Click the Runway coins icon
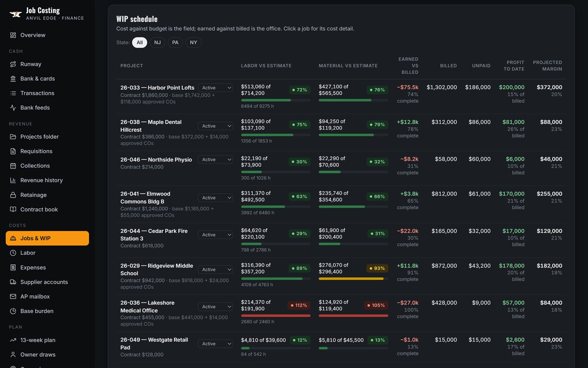 [13, 64]
